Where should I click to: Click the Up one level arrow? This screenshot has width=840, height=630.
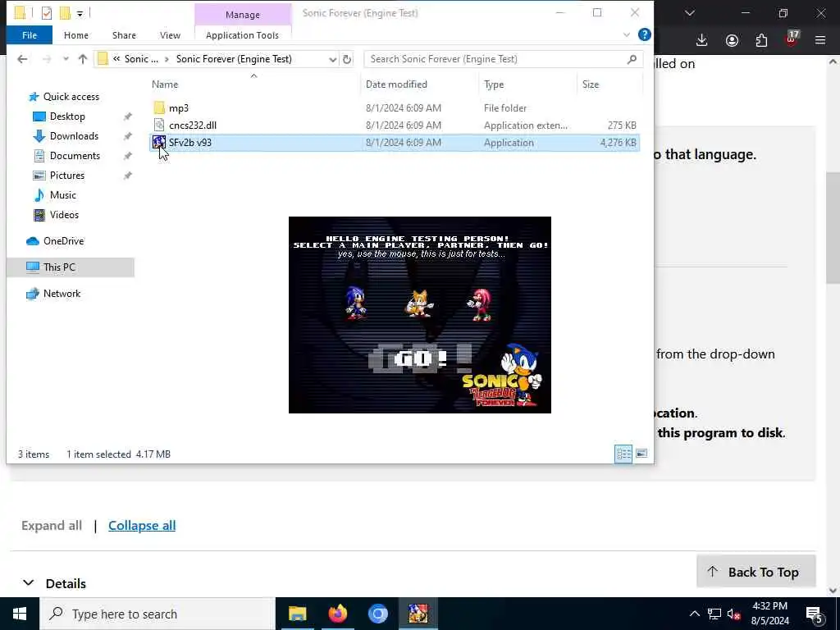[83, 59]
